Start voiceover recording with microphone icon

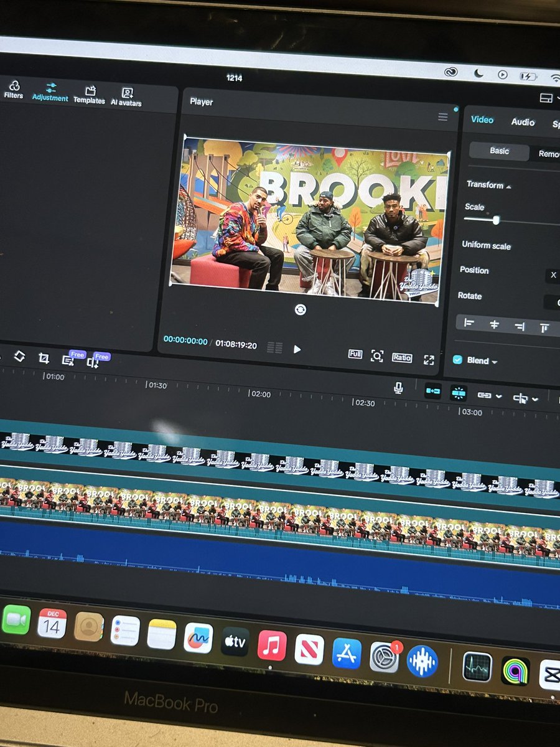coord(398,388)
